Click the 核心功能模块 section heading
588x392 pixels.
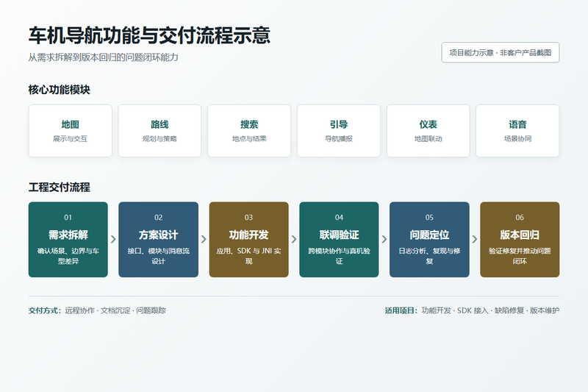(x=60, y=90)
